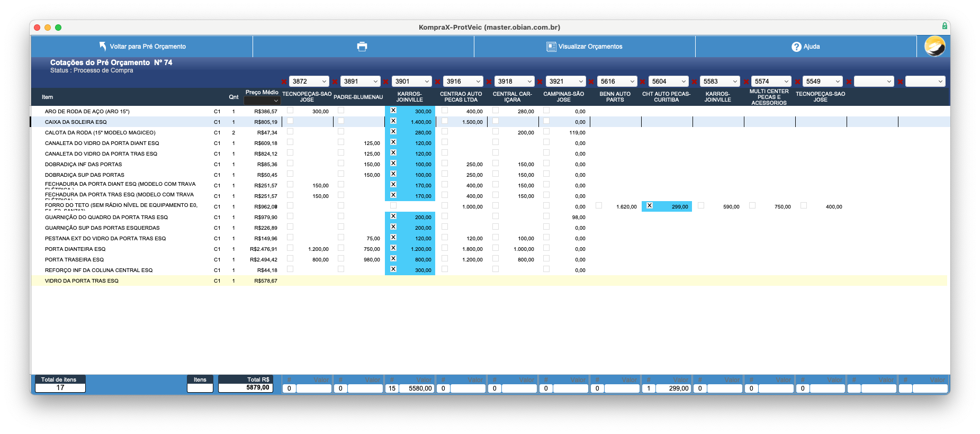Click the red X before supplier 3921
Viewport: 980px width, 434px height.
coord(540,82)
